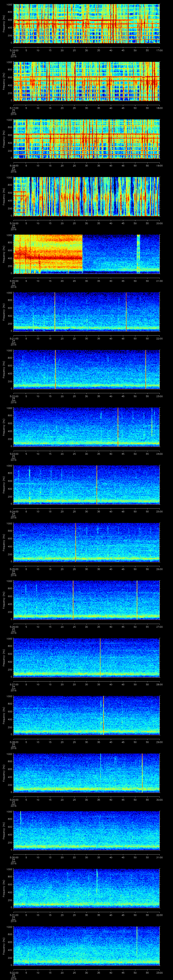Select the spectrogram panel starting at 5:16:00
Image resolution: width=173 pixels, height=980 pixels.
click(87, 24)
